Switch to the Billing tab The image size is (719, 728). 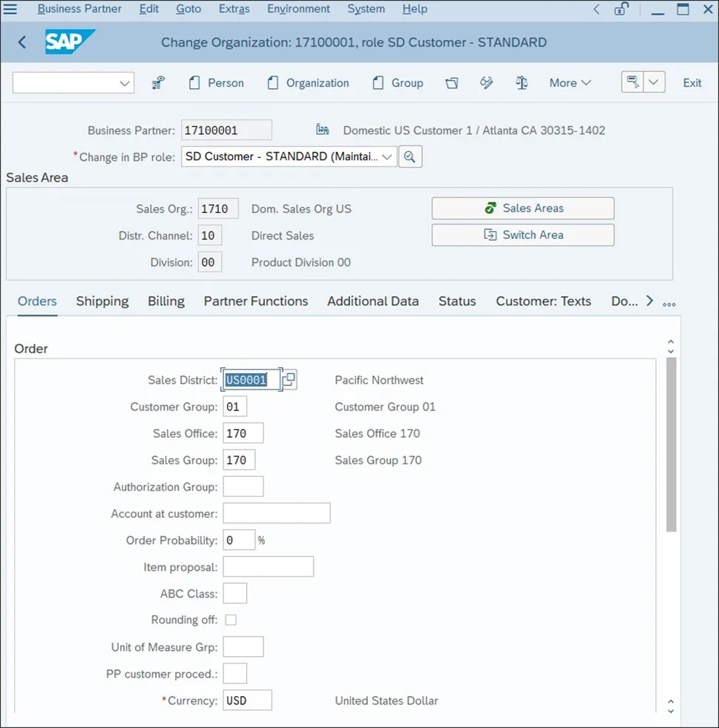166,301
